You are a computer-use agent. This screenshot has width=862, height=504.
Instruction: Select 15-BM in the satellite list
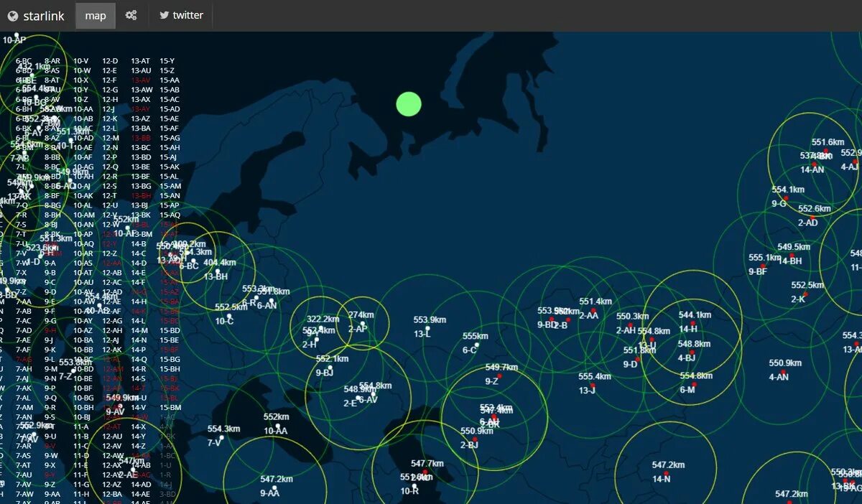[x=170, y=407]
